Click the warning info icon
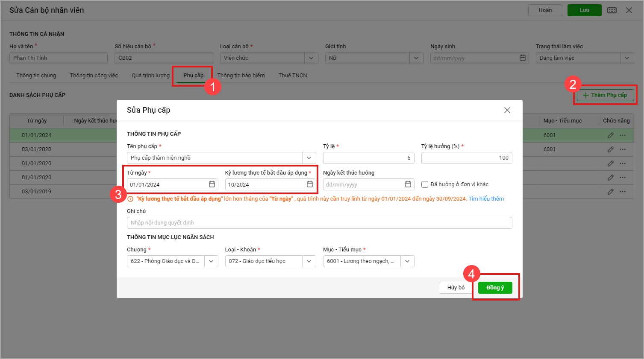 click(130, 199)
